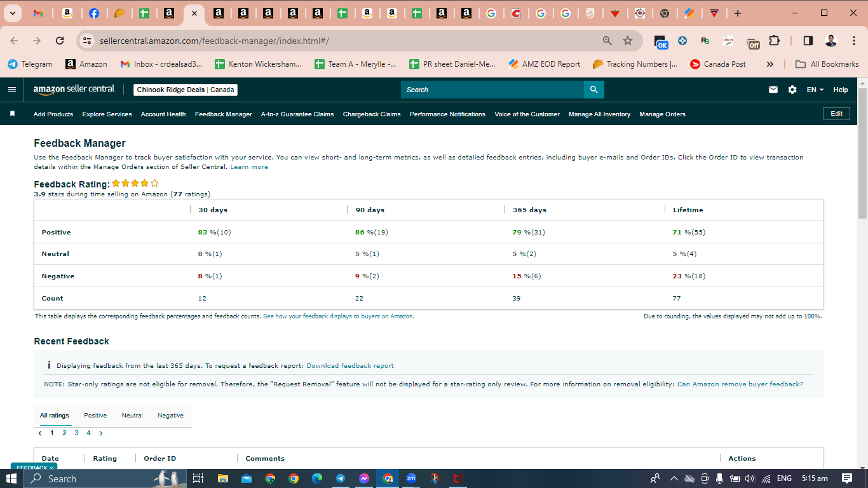View site information icon in the address bar
868x488 pixels.
coord(88,41)
